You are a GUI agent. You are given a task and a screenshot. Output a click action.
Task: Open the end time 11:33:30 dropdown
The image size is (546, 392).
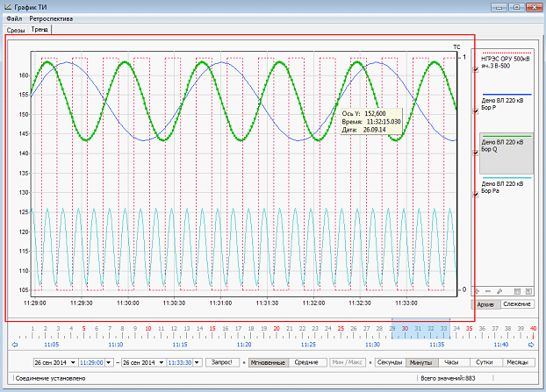point(195,361)
